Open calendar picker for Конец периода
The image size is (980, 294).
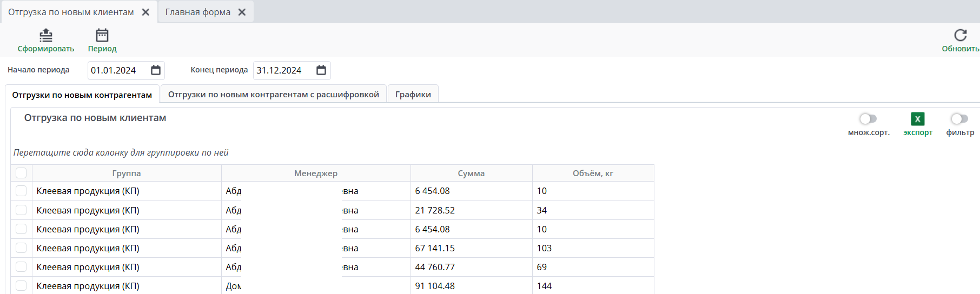[321, 70]
